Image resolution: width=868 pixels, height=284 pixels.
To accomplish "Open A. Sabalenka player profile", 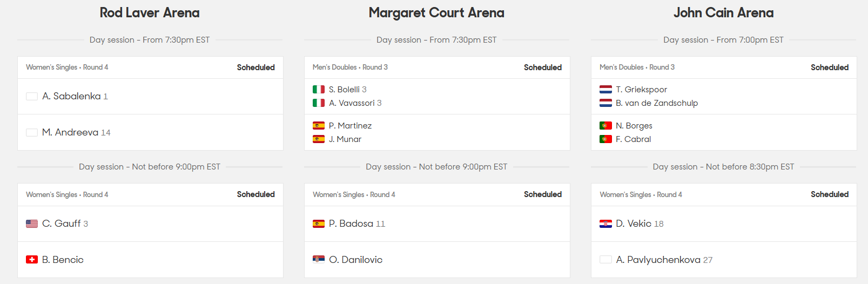I will coord(71,96).
